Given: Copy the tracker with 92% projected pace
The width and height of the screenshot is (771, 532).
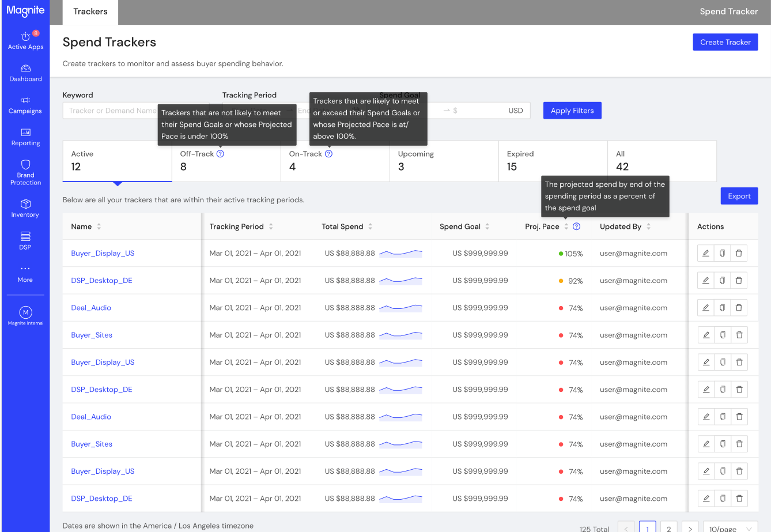Looking at the screenshot, I should pos(722,281).
